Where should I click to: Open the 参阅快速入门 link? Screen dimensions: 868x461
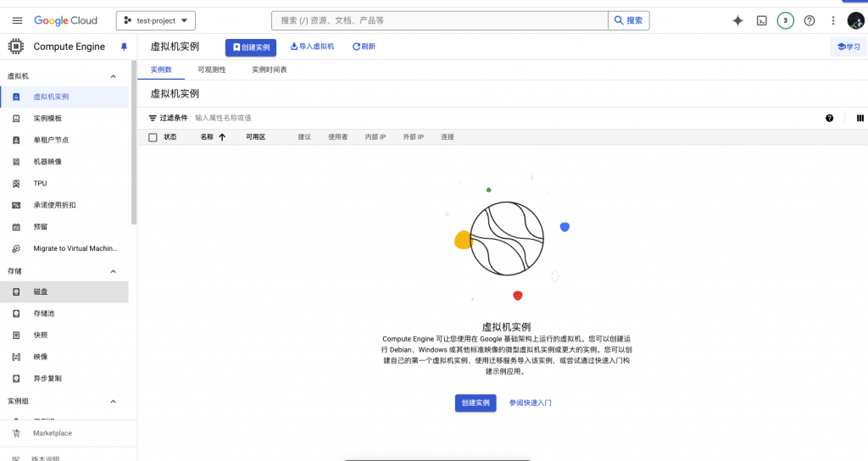(531, 403)
